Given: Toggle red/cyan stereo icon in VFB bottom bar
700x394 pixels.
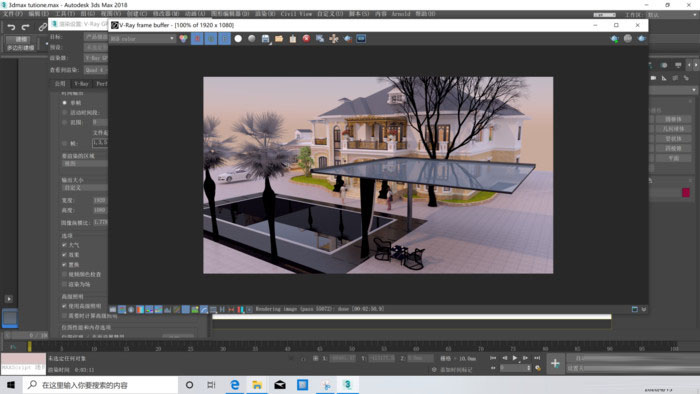Looking at the screenshot, I should click(x=241, y=309).
